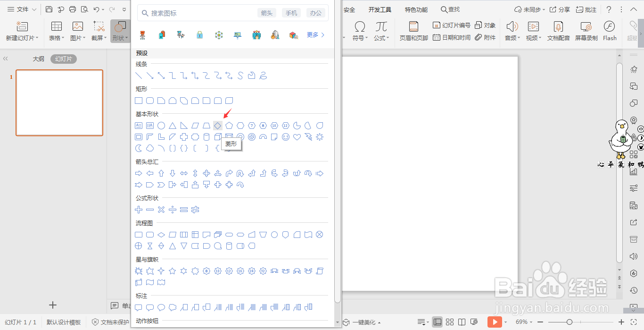
Task: Select the rounded rectangle in 矩形
Action: [150, 101]
